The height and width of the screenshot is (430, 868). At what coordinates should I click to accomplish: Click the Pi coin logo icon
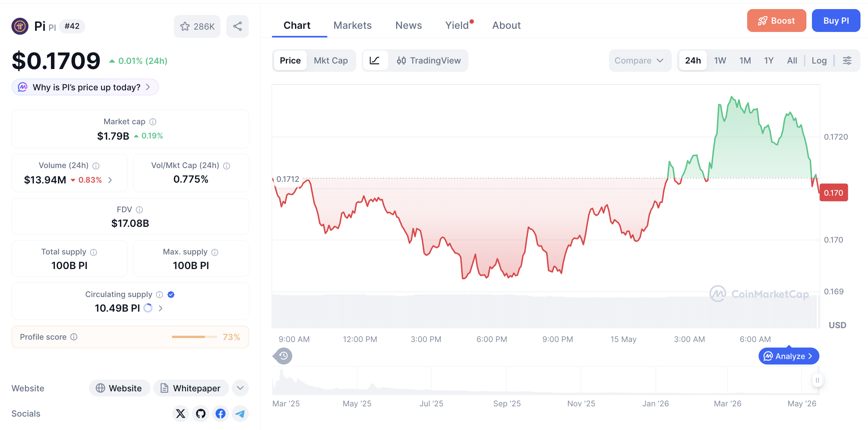click(20, 26)
